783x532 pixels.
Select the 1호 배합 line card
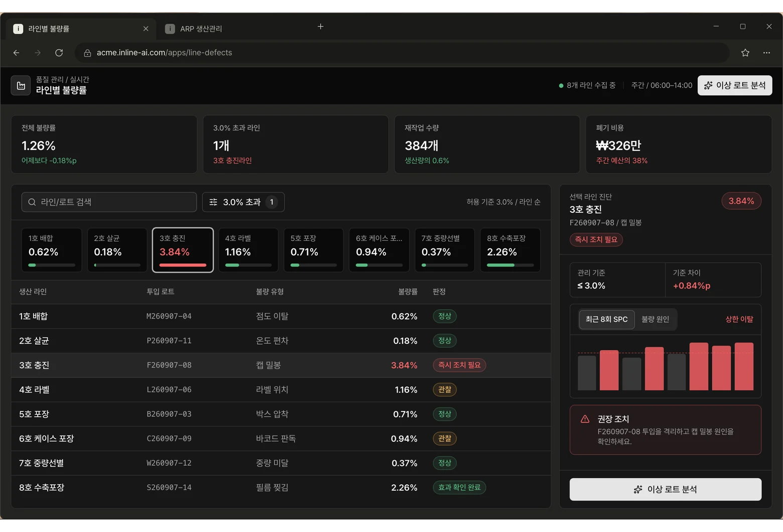(52, 250)
